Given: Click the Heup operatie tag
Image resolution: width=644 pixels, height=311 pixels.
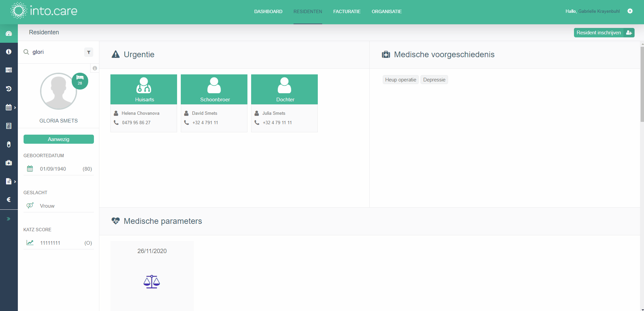Looking at the screenshot, I should pos(401,80).
